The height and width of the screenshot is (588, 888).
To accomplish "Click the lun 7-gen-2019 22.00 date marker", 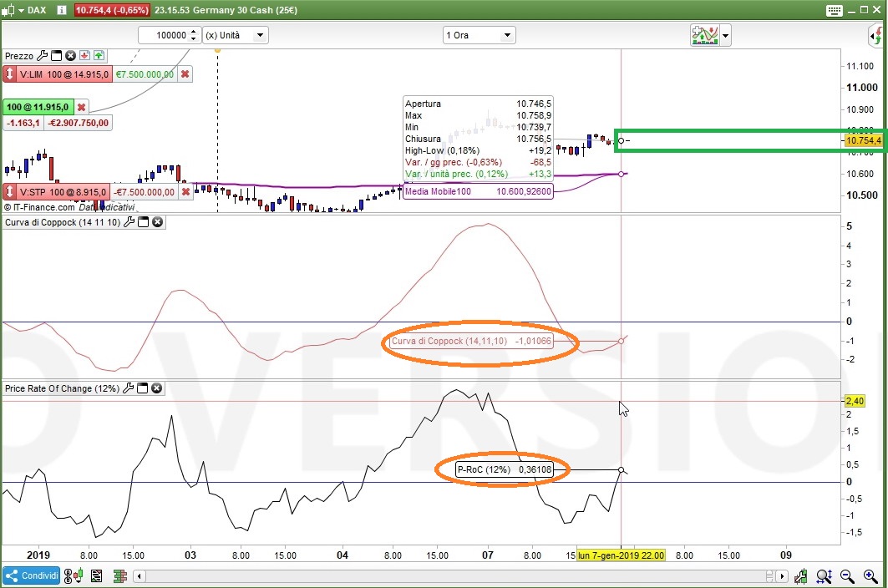I will point(621,555).
